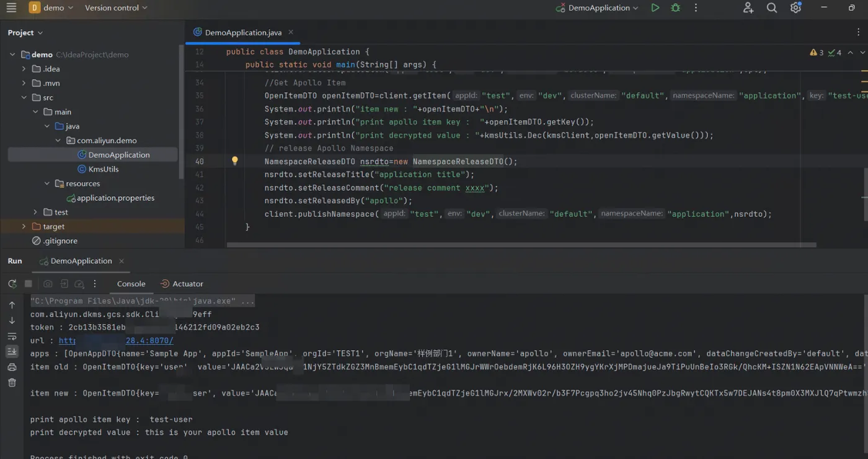This screenshot has height=459, width=868.
Task: Collapse the resources folder
Action: pyautogui.click(x=47, y=183)
